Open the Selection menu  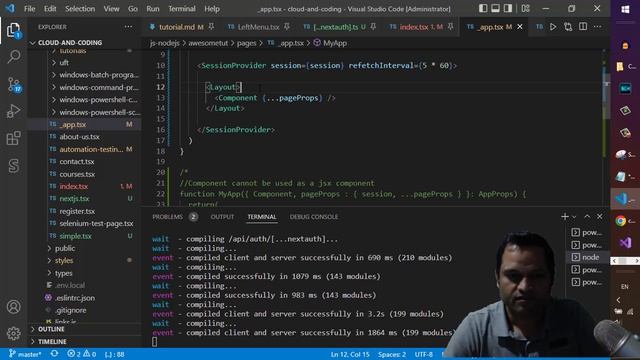click(80, 9)
